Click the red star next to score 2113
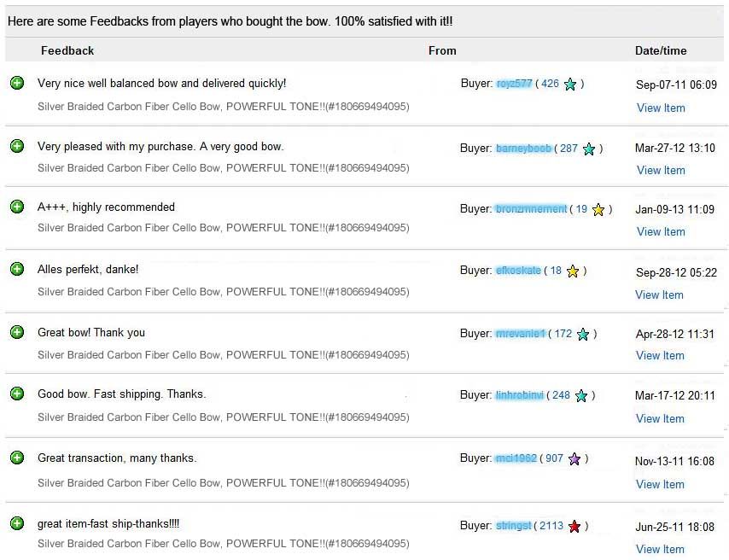729x560 pixels. [x=574, y=527]
